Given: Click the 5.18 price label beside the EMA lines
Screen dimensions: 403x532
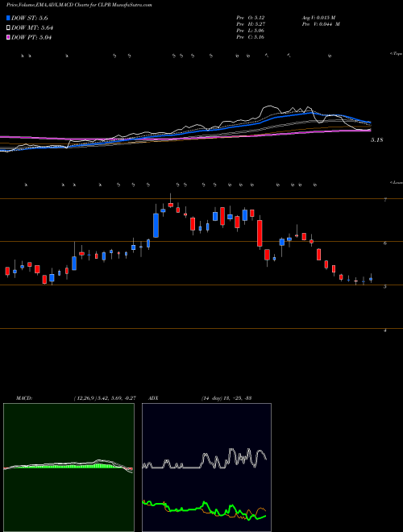Looking at the screenshot, I should [x=376, y=139].
